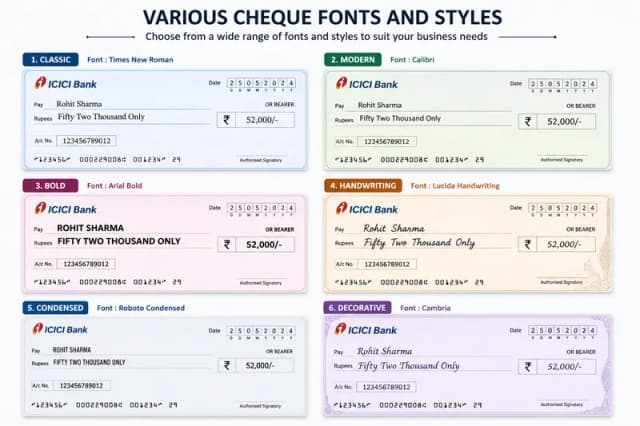Click 'Fifty Two Thousand Only' on Handwriting cheque

419,243
